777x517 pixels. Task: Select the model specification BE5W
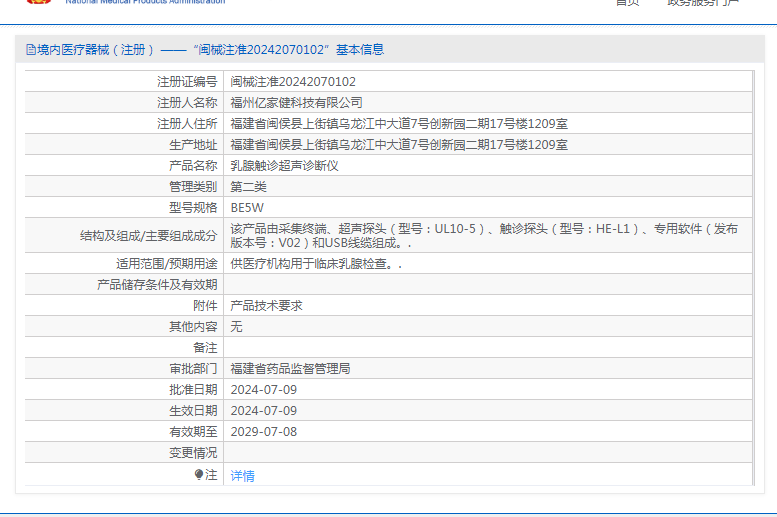pyautogui.click(x=247, y=208)
